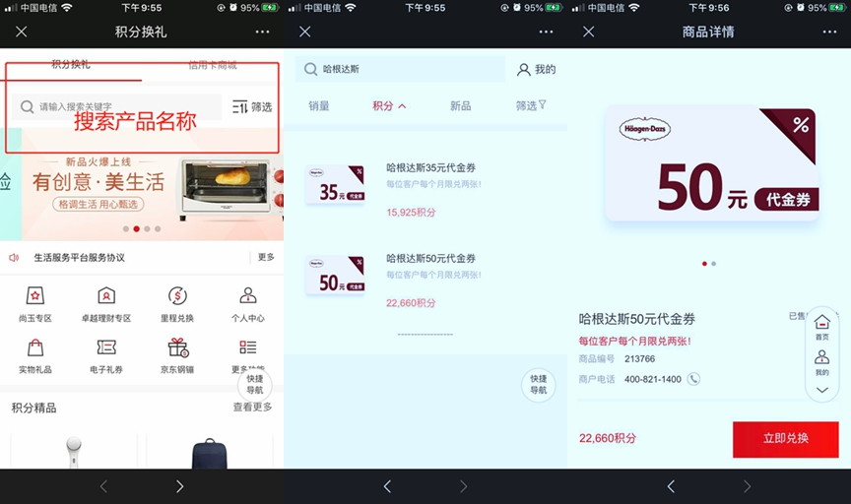Tap the 京东钢镚 gift icon

pos(178,347)
